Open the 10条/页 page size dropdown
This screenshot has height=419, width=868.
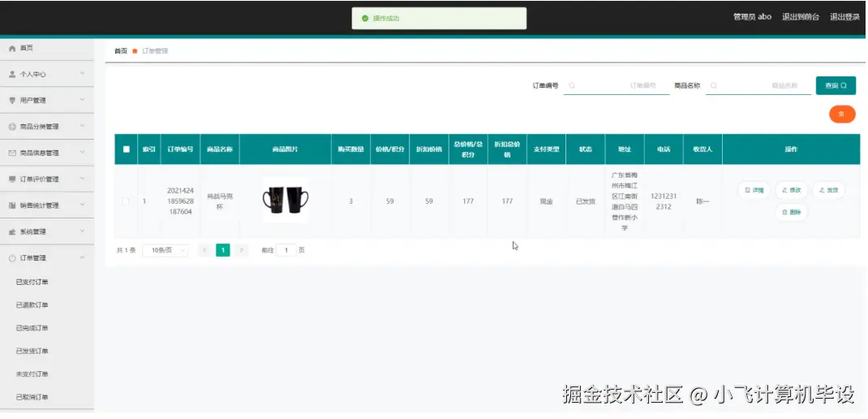pos(165,251)
